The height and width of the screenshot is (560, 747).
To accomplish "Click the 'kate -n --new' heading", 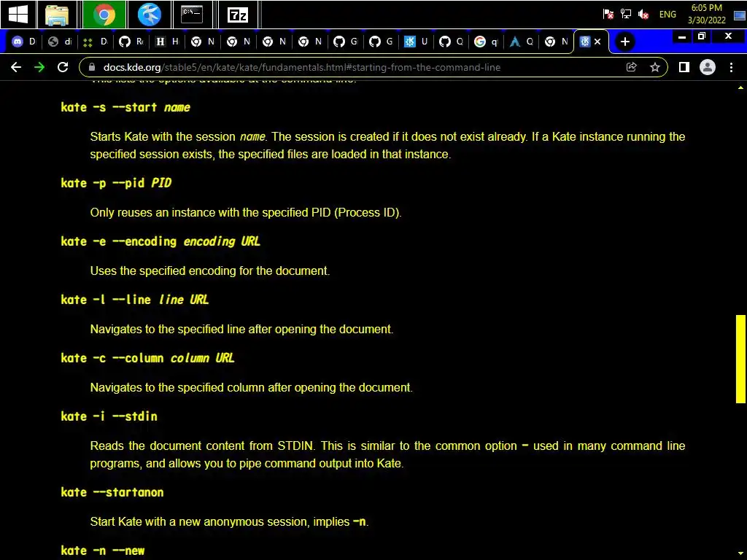I will pyautogui.click(x=102, y=551).
